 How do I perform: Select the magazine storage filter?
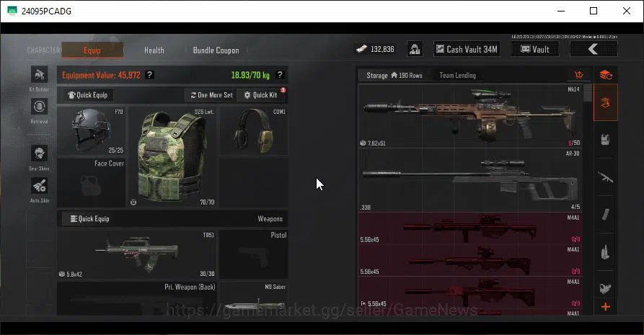[606, 215]
